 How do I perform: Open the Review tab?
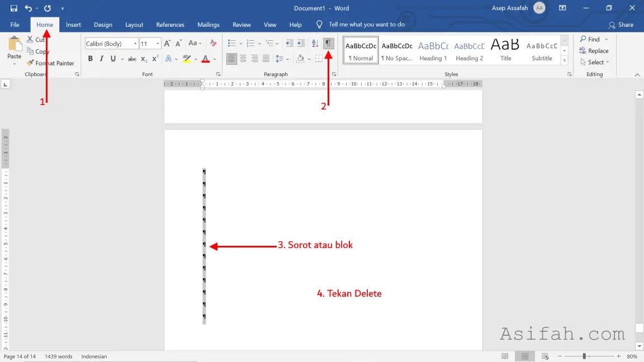pyautogui.click(x=241, y=25)
